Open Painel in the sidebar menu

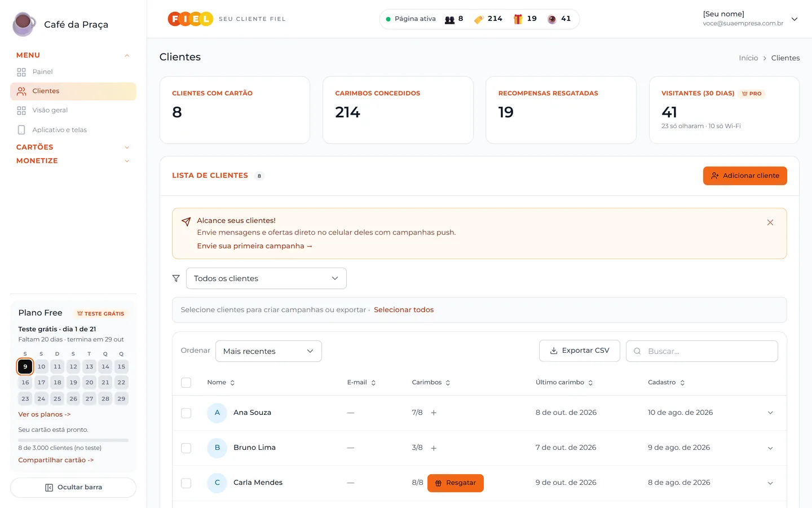click(73, 72)
